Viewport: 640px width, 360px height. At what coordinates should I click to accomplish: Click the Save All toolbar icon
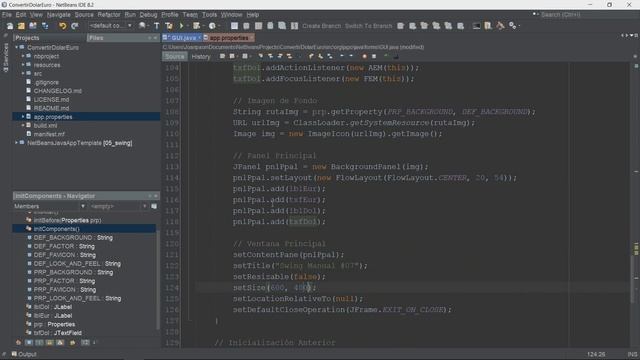(x=45, y=26)
